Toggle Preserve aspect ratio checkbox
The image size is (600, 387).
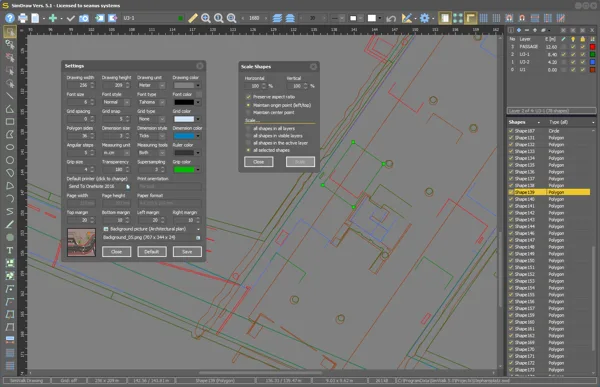click(x=248, y=97)
